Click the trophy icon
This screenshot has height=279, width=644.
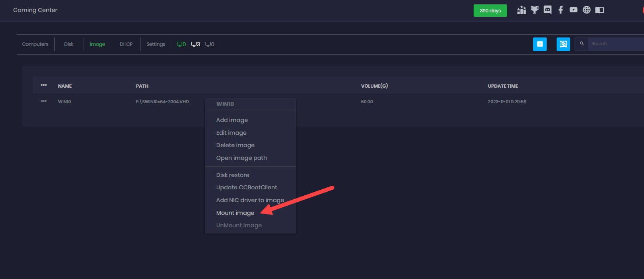click(535, 10)
